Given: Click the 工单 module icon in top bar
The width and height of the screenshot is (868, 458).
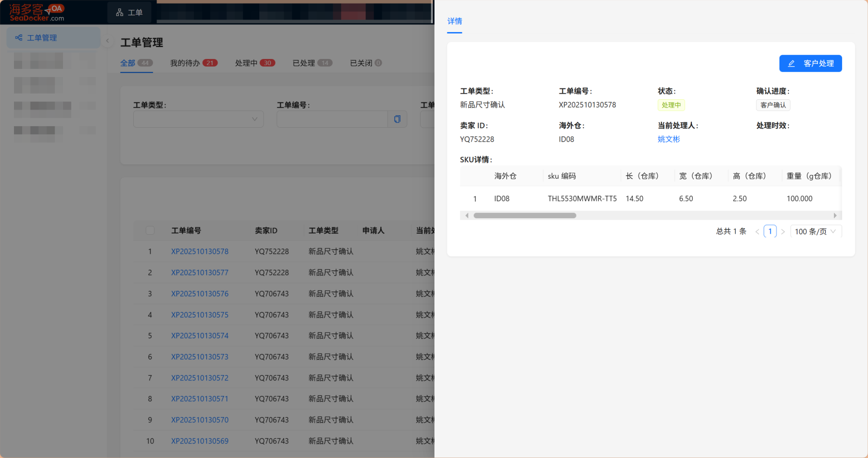Looking at the screenshot, I should tap(120, 12).
